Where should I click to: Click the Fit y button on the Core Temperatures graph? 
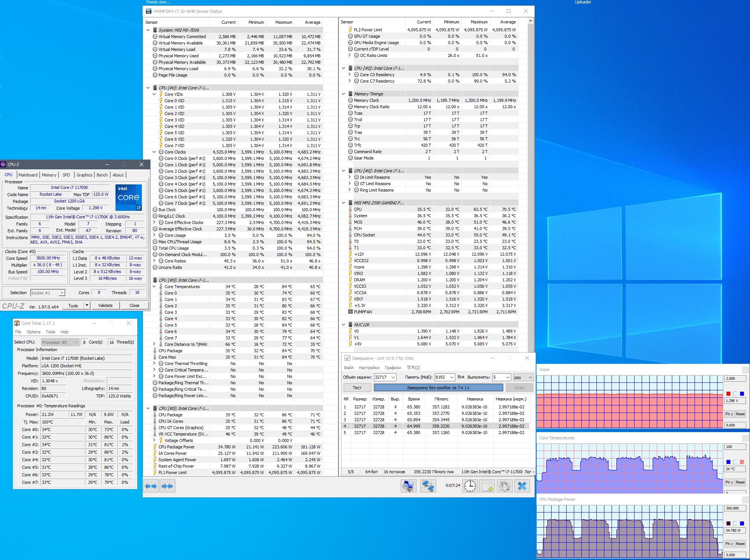tap(729, 482)
